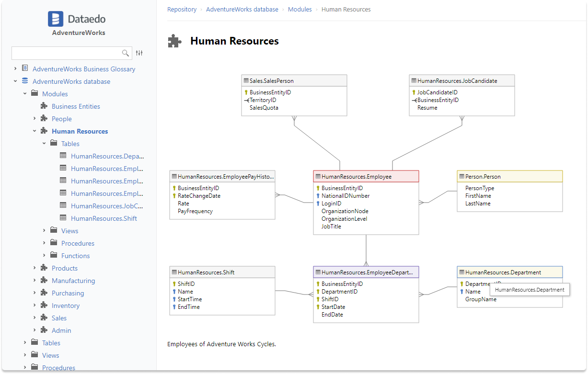Click the HumanResources.Shift table icon in tree
Viewport: 588px width, 374px height.
(x=63, y=218)
